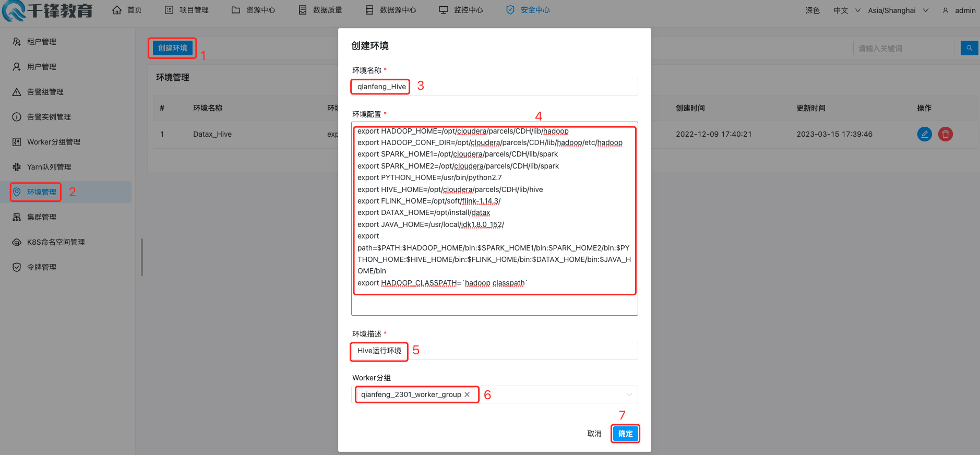Open 安全中心 in top navigation
The height and width of the screenshot is (455, 980).
(x=528, y=10)
